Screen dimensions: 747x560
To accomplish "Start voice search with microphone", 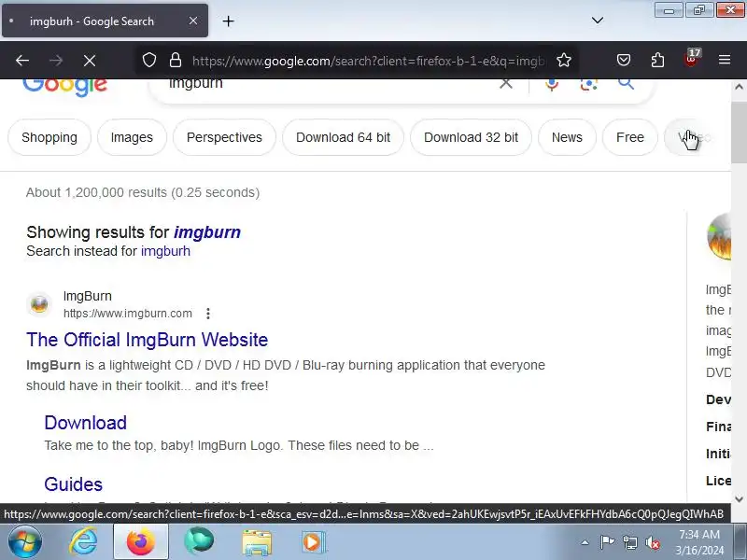I will [552, 84].
